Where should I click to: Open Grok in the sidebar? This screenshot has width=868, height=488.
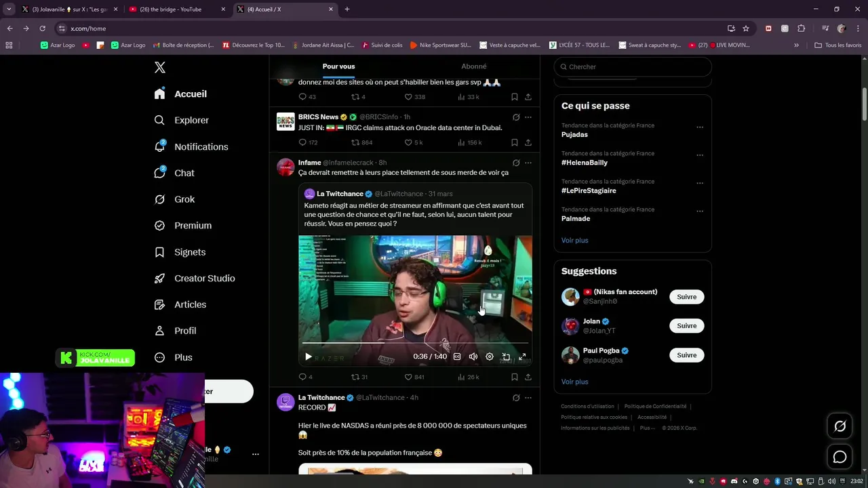coord(174,199)
